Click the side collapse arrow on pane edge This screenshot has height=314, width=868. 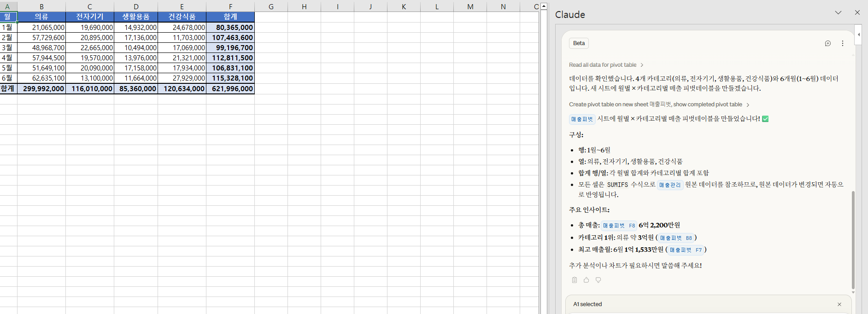(858, 35)
